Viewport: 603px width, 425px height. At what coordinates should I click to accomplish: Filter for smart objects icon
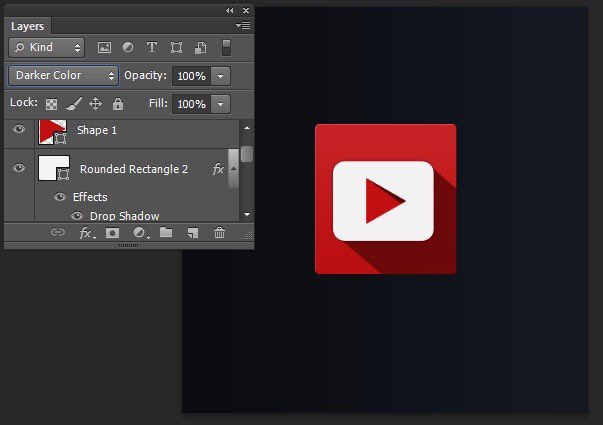pos(200,48)
